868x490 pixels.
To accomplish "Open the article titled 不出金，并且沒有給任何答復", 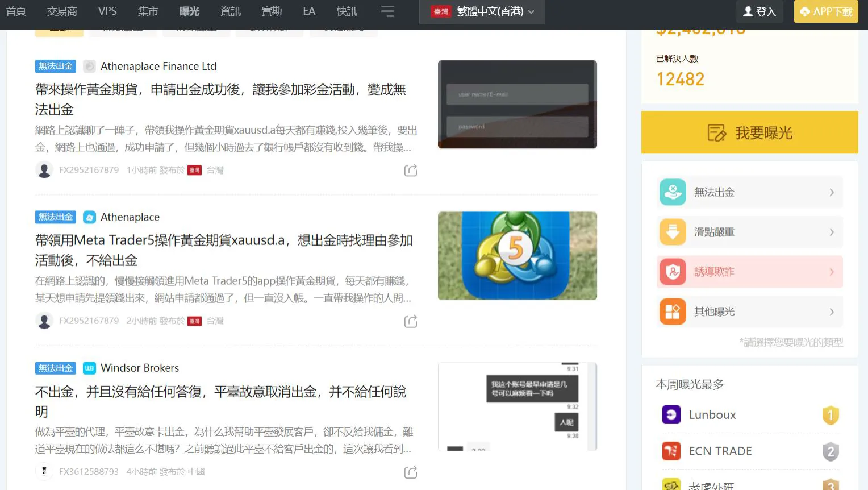I will (220, 401).
